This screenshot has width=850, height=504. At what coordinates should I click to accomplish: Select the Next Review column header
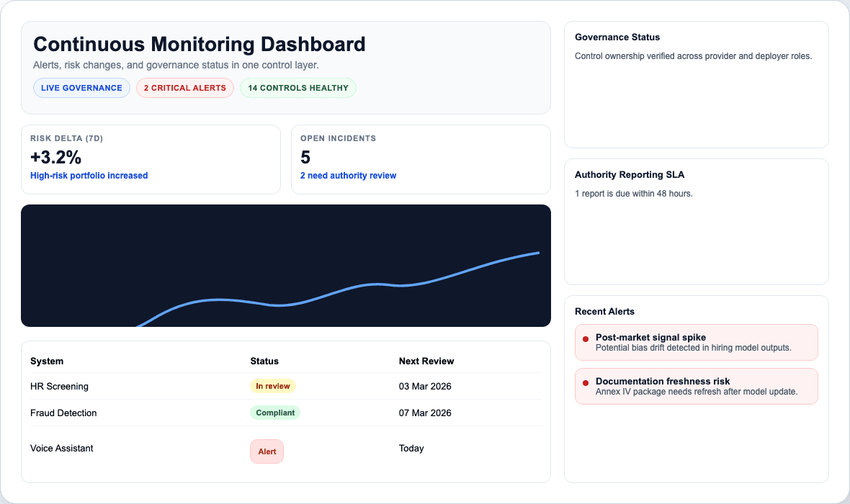coord(426,361)
